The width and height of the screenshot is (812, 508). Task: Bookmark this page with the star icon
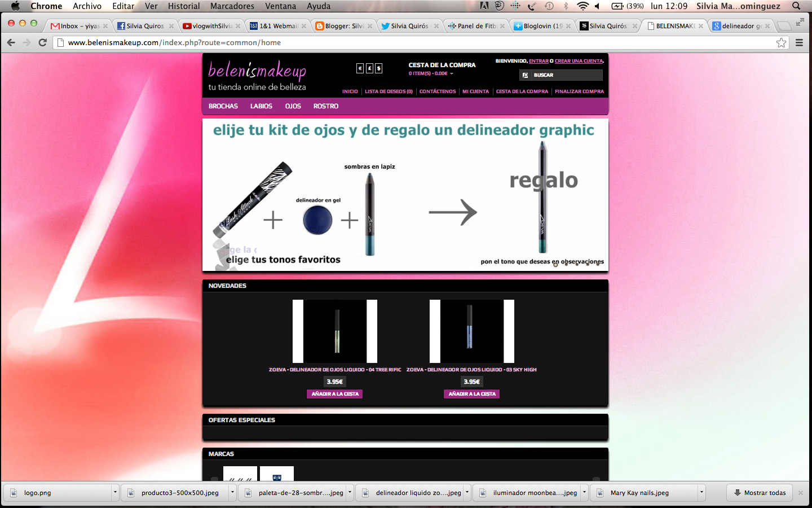(x=781, y=42)
